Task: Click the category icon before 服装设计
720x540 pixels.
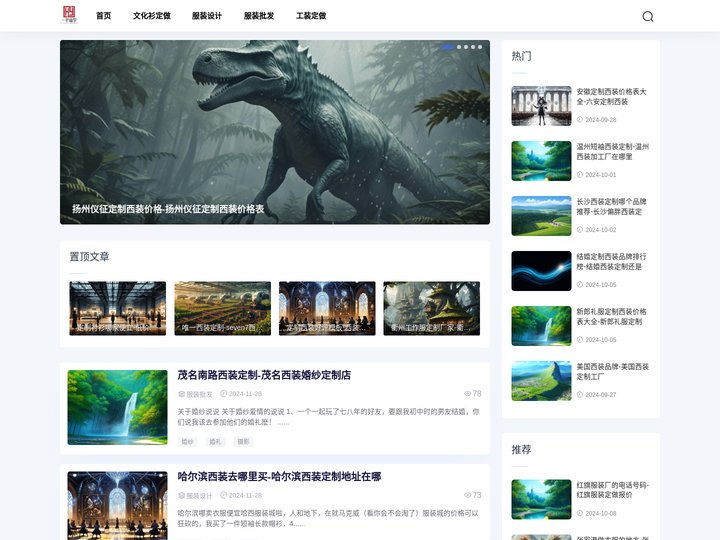Action: (x=181, y=495)
